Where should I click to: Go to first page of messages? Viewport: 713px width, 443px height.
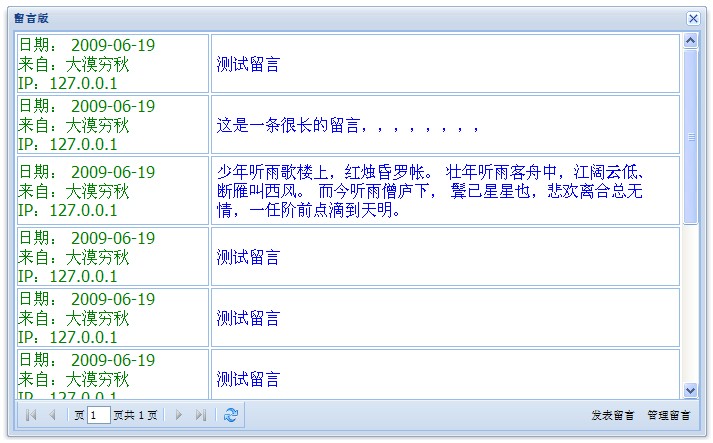click(x=31, y=415)
